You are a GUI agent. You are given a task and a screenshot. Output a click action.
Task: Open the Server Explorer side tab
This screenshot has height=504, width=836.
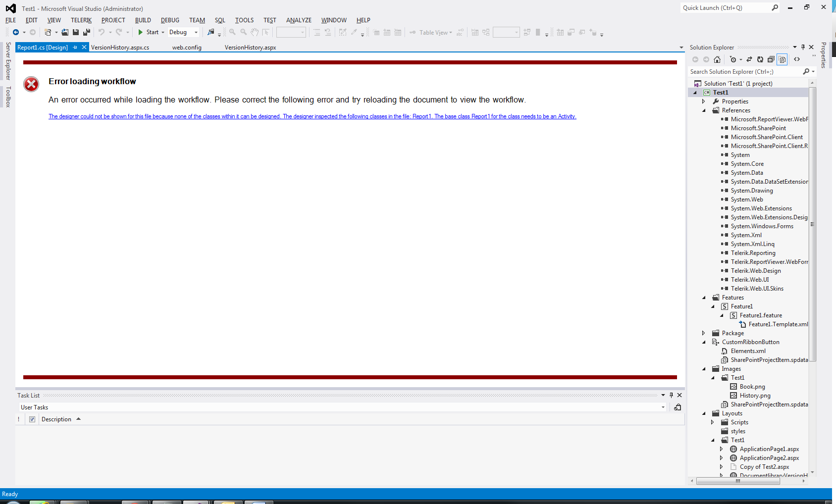8,61
